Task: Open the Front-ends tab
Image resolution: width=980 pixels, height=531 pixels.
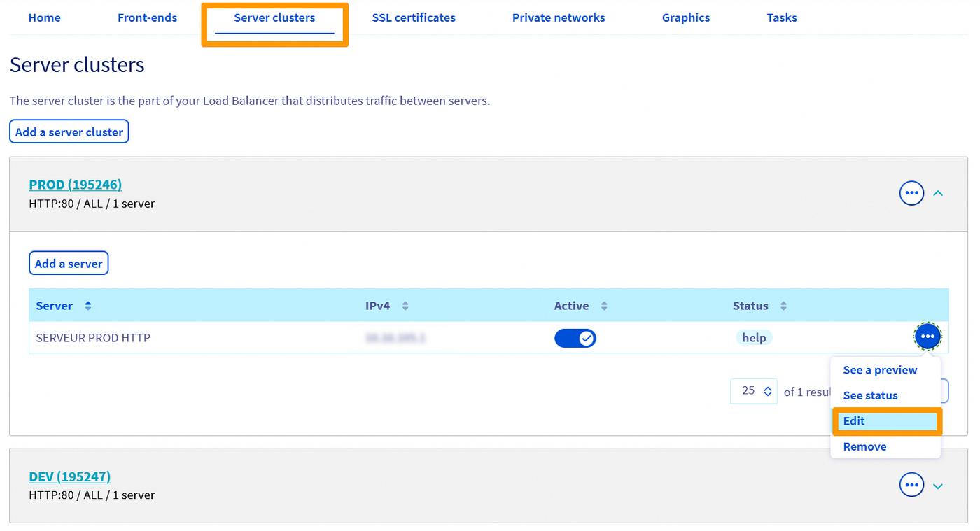Action: tap(147, 17)
